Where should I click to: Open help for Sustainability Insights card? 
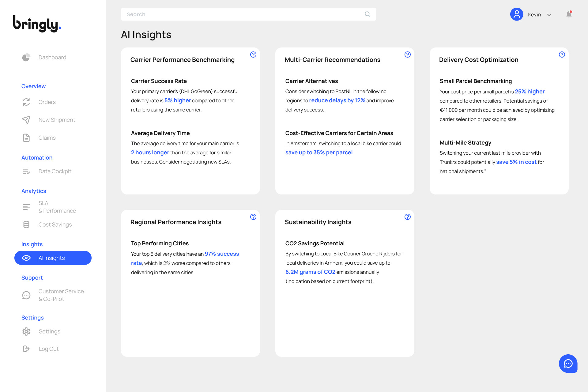(407, 217)
